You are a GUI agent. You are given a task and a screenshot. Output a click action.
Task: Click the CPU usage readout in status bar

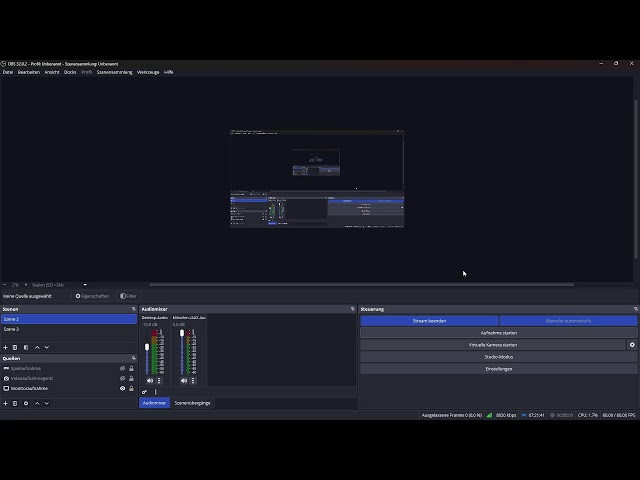(x=588, y=415)
